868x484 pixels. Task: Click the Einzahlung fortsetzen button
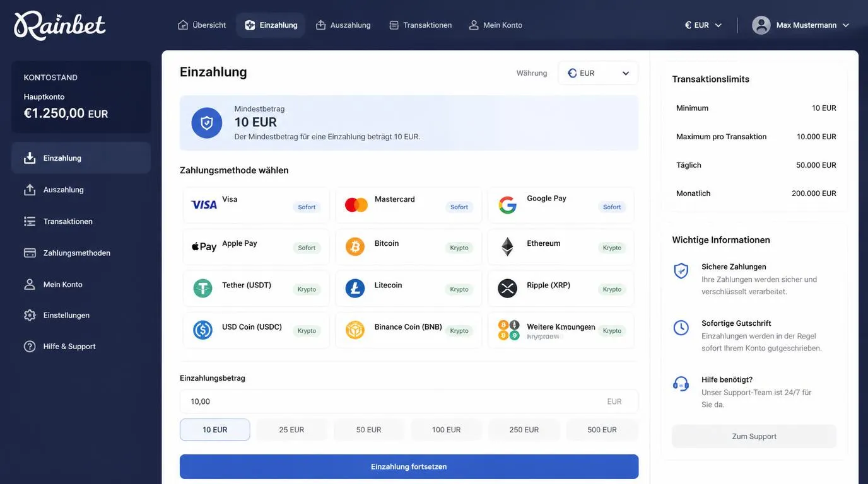[409, 467]
